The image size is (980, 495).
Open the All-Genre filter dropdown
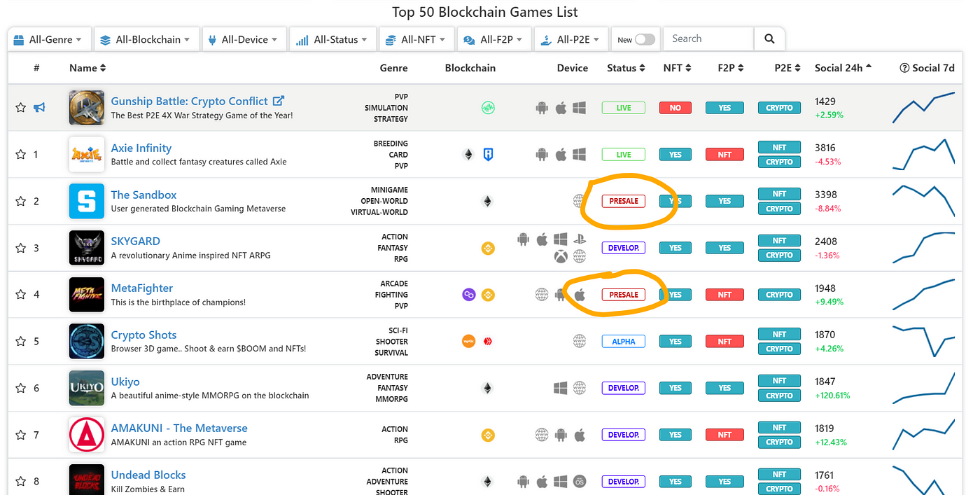48,40
